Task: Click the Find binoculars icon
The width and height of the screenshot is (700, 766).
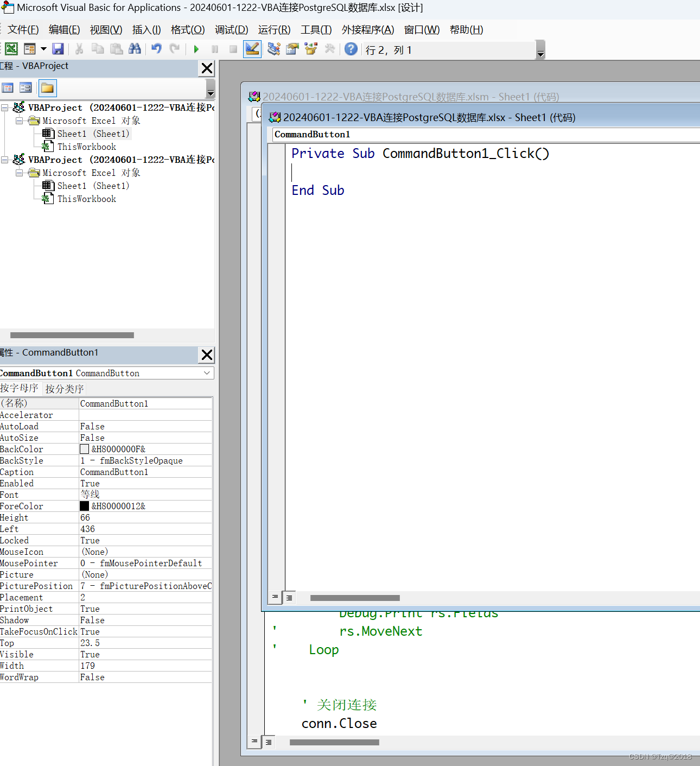Action: (x=135, y=49)
